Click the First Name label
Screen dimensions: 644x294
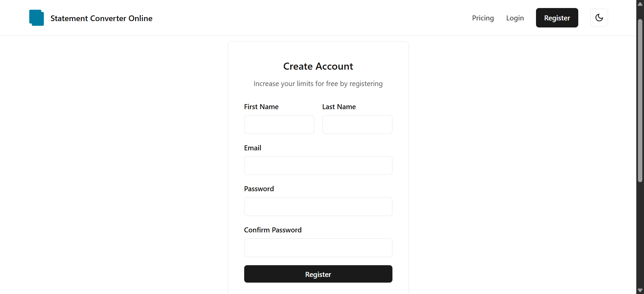tap(261, 107)
